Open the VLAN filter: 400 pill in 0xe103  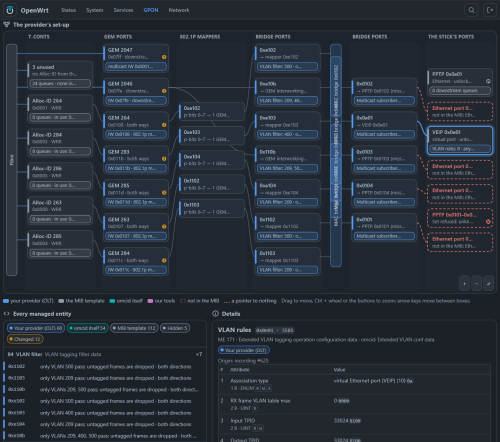[x=287, y=134]
